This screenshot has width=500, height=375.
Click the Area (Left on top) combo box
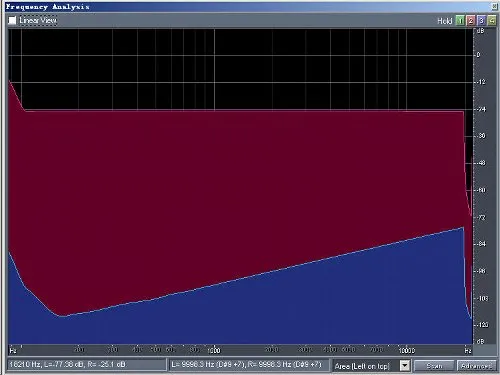[x=371, y=366]
